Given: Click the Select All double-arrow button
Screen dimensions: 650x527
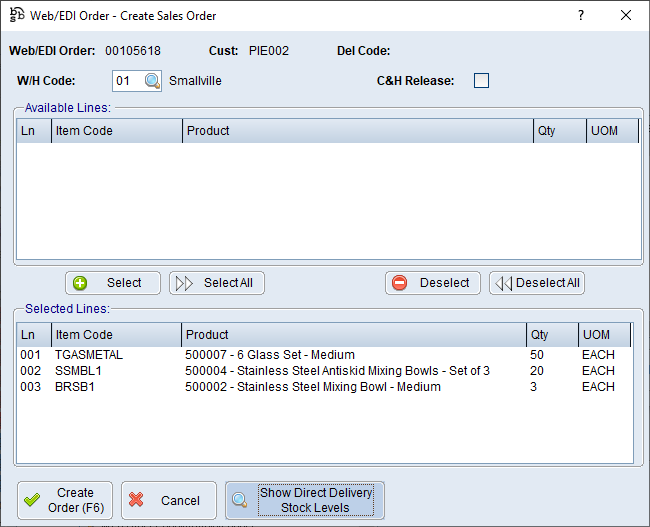Looking at the screenshot, I should (x=216, y=283).
